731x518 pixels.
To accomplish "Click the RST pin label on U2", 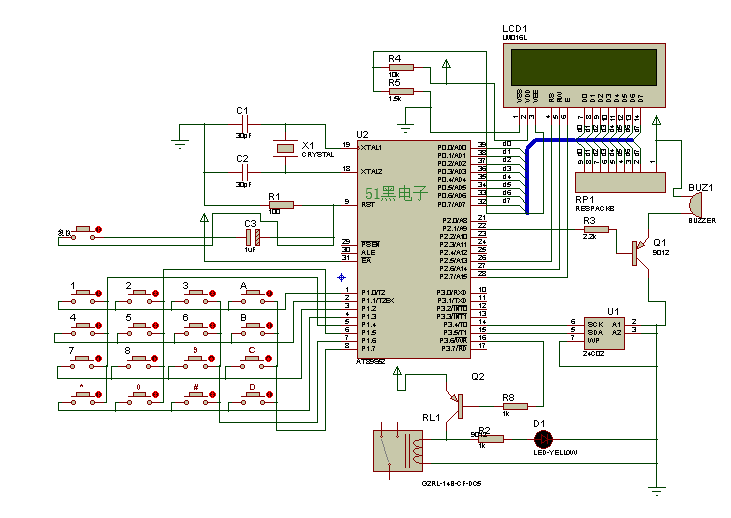I will point(367,205).
